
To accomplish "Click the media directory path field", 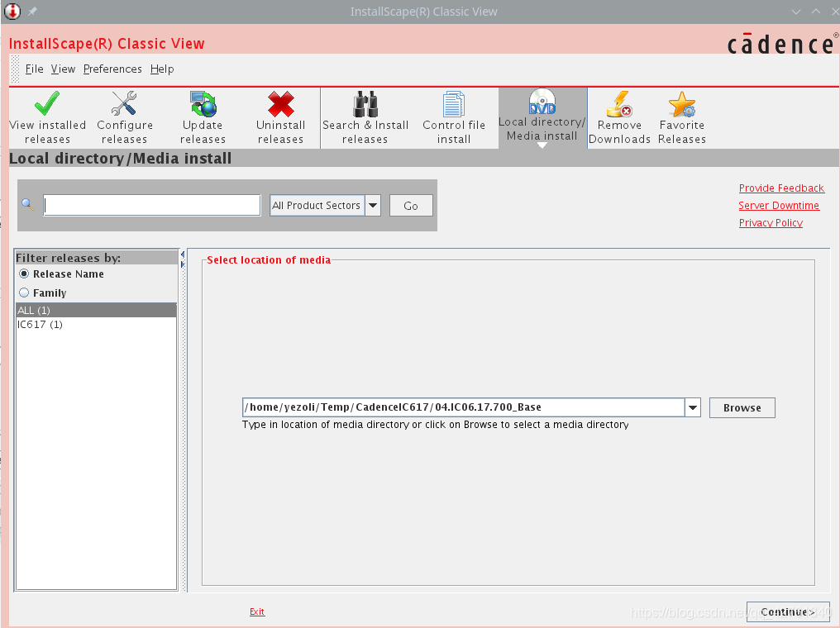I will (463, 407).
